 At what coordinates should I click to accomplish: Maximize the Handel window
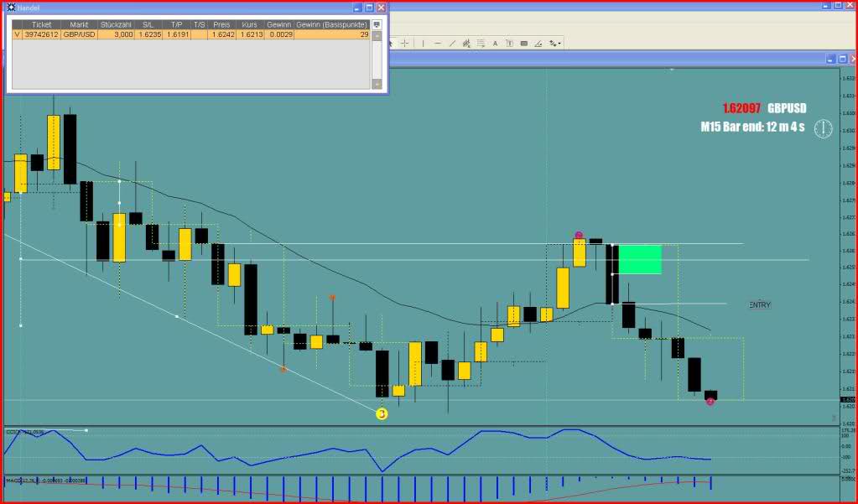pos(369,7)
